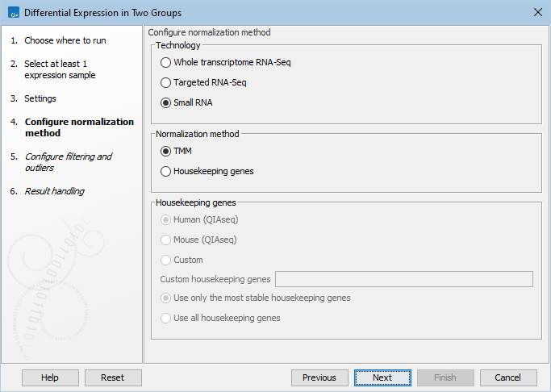
Task: Click the Custom housekeeping genes text field
Action: (x=403, y=279)
